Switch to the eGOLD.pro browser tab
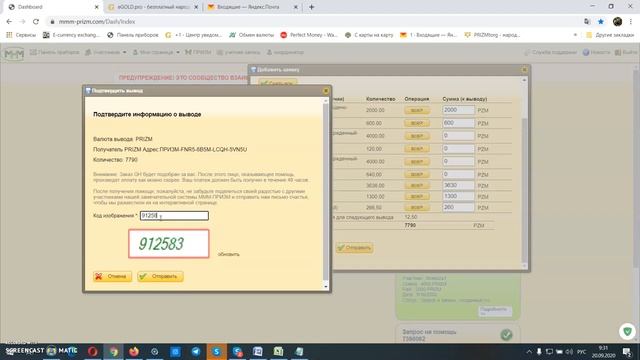Viewport: 640px width, 360px height. pyautogui.click(x=152, y=7)
